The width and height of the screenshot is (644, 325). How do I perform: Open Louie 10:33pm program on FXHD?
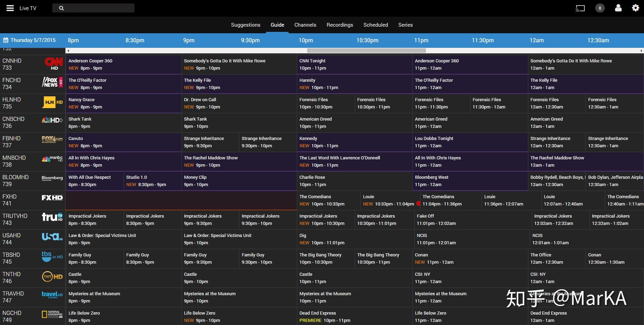pos(390,200)
